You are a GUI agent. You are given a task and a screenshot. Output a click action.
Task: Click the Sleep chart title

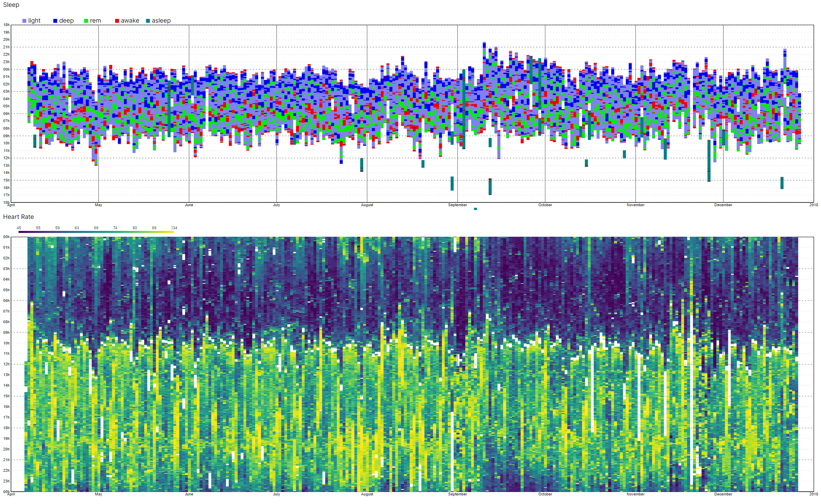tap(11, 5)
